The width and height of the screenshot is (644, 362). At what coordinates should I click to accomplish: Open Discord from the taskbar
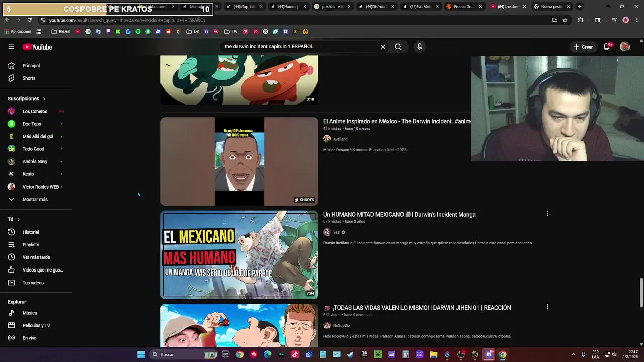[x=489, y=354]
